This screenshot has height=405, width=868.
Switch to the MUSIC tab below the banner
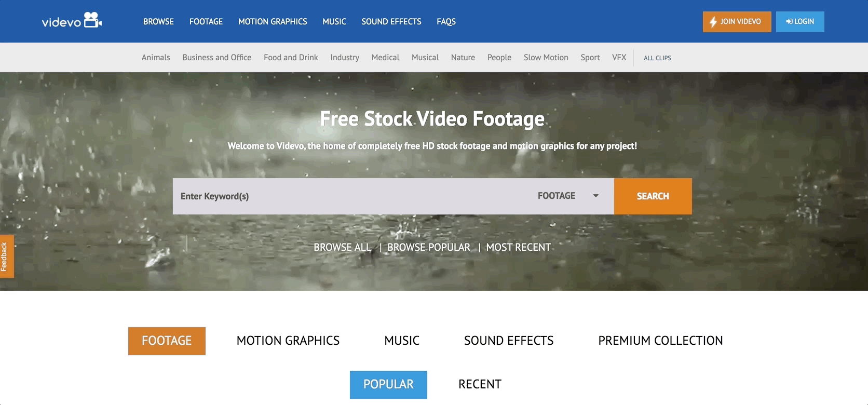[402, 341]
